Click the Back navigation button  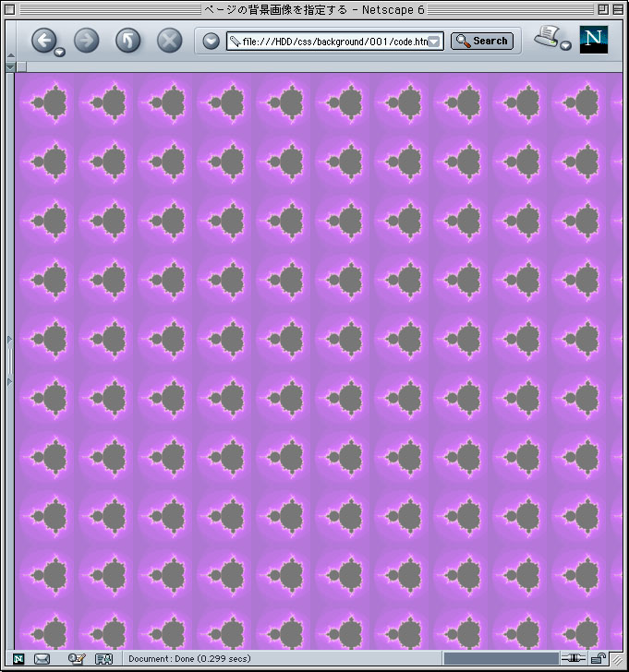point(43,40)
